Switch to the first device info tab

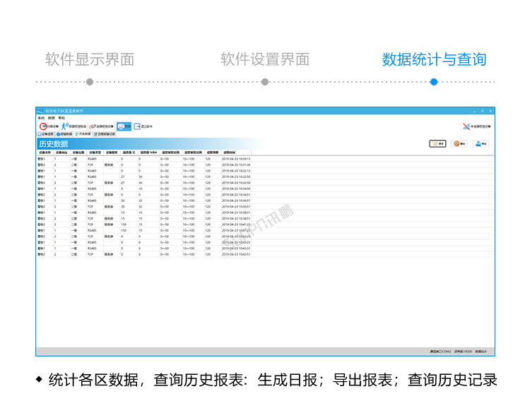(x=45, y=133)
